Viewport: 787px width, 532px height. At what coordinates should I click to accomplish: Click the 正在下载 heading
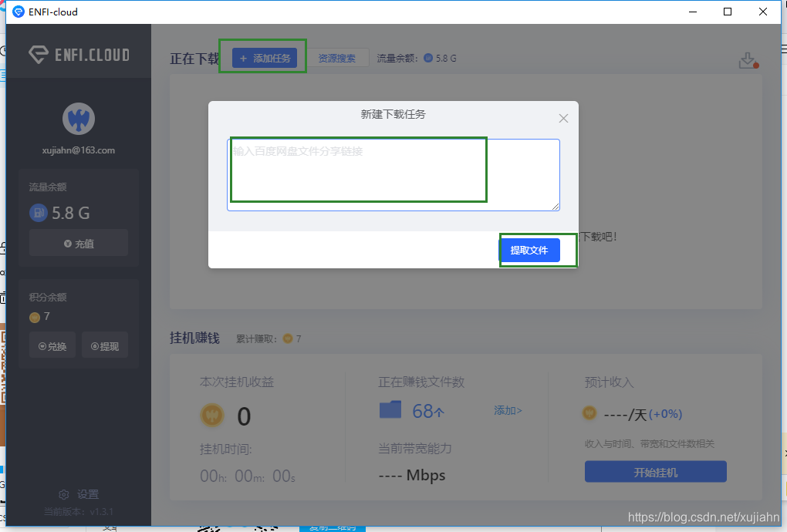tap(194, 59)
